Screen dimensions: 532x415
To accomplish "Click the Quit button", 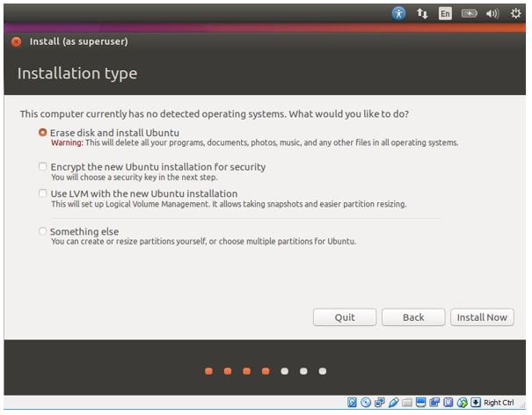I will (345, 317).
